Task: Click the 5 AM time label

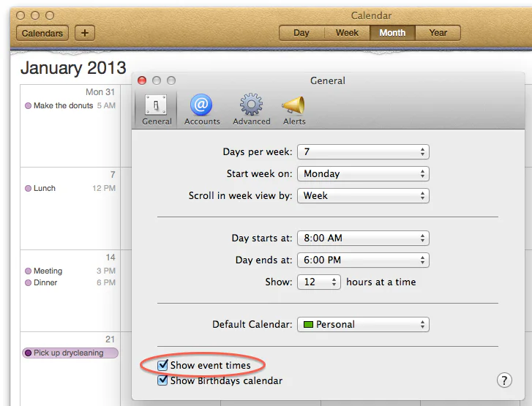Action: click(106, 105)
